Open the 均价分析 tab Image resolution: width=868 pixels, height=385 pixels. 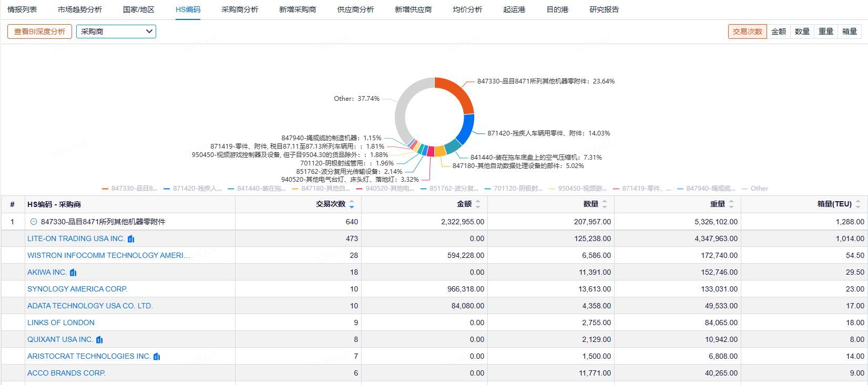[x=467, y=9]
